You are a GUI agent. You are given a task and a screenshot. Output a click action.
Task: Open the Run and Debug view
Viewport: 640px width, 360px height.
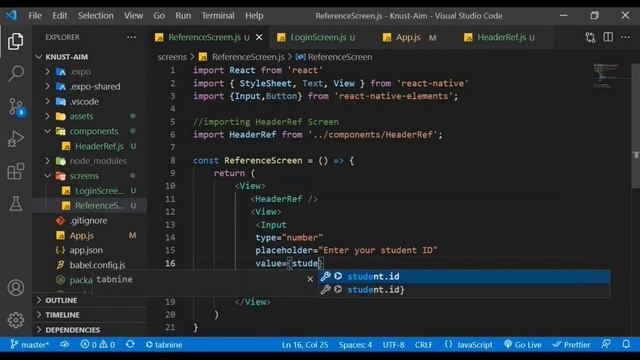(16, 139)
